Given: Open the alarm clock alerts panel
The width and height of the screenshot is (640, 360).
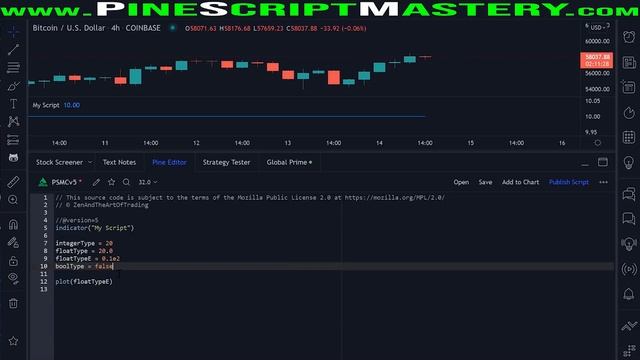Looking at the screenshot, I should pyautogui.click(x=629, y=37).
